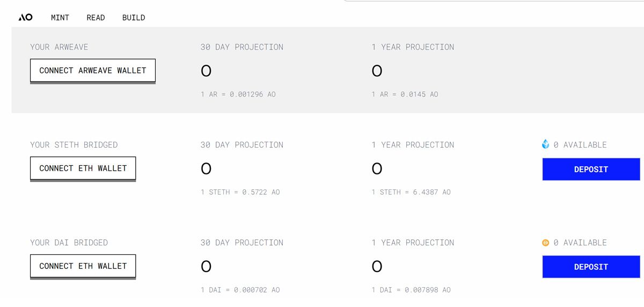Viewport: 644px width, 307px height.
Task: Connect ETH wallet for stETH bridged
Action: coord(83,169)
